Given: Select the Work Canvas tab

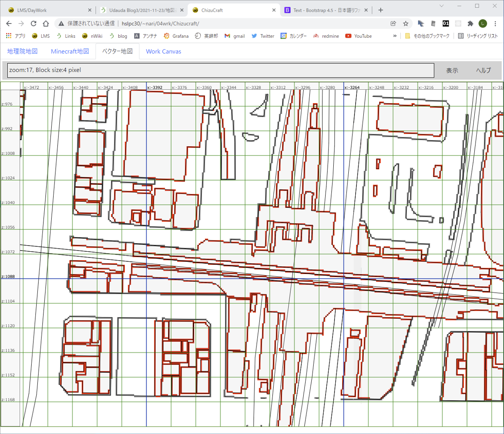Looking at the screenshot, I should tap(163, 52).
